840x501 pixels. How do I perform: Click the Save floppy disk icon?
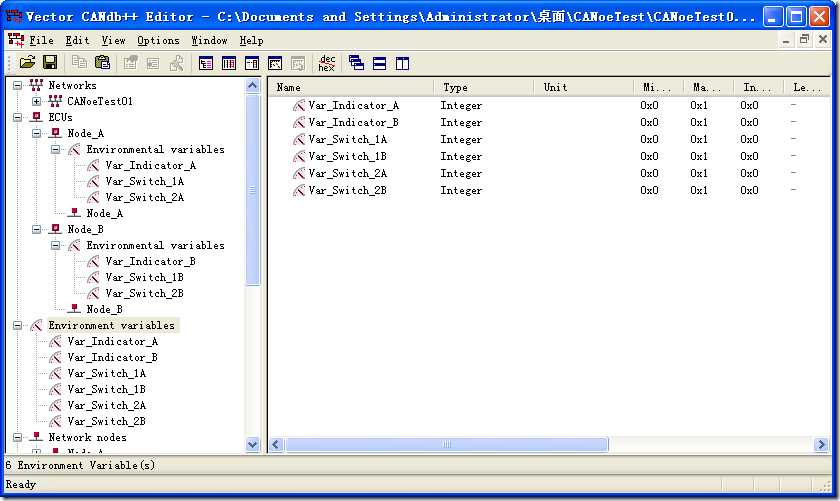tap(50, 63)
